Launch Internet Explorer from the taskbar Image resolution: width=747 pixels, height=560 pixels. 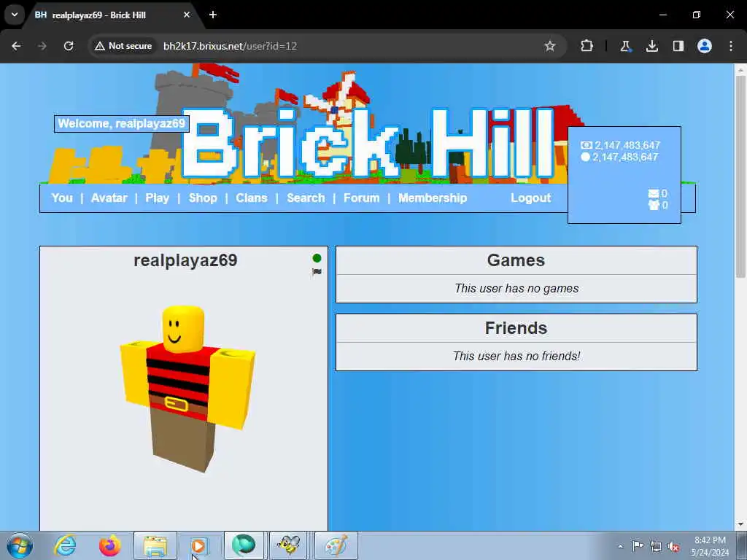pyautogui.click(x=65, y=545)
